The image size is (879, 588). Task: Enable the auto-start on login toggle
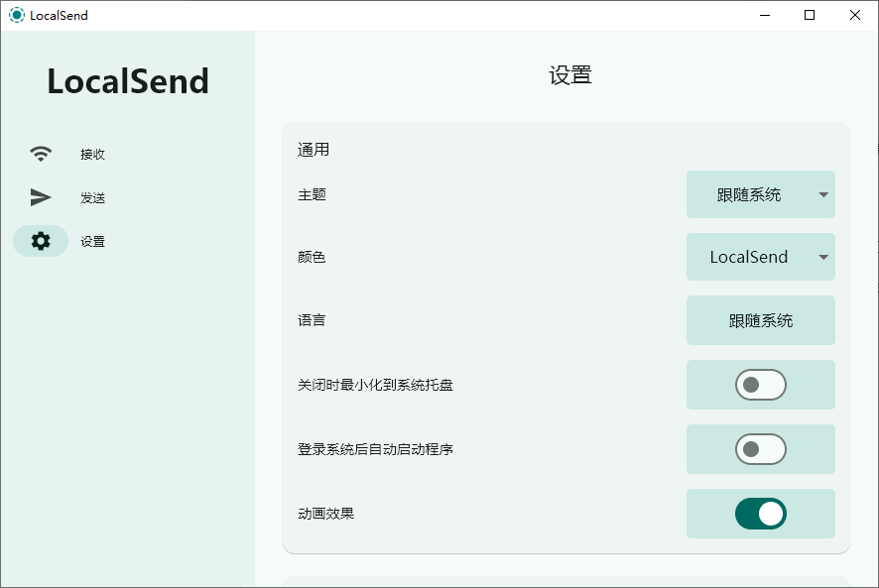point(761,449)
